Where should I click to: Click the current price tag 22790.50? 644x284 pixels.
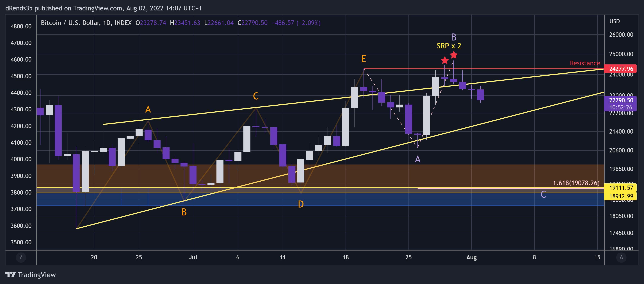pos(620,100)
